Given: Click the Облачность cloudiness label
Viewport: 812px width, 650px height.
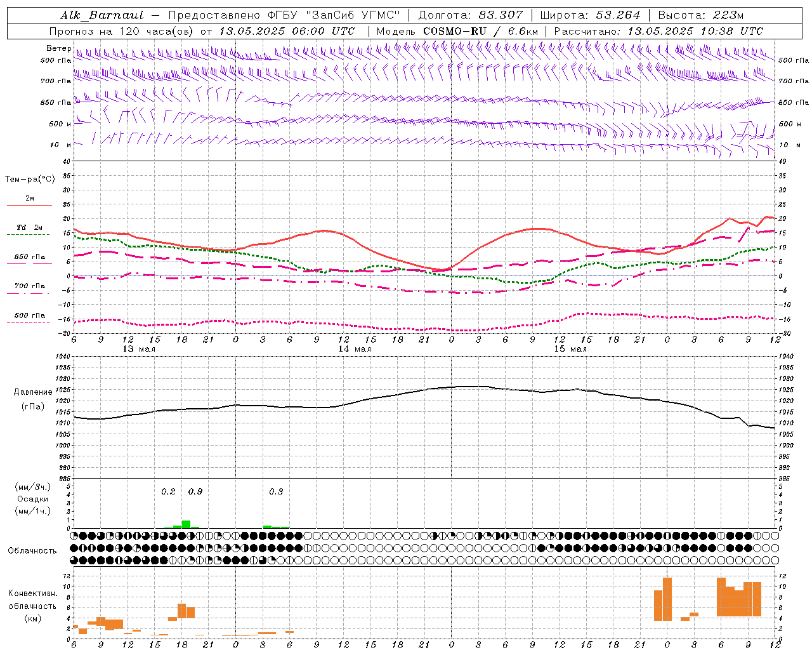Looking at the screenshot, I should pos(32,551).
